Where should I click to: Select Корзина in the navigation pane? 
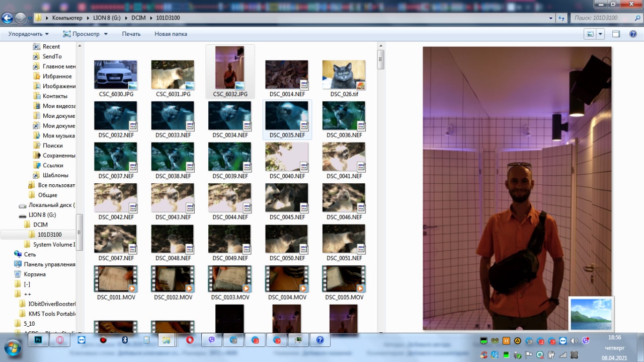click(x=35, y=274)
